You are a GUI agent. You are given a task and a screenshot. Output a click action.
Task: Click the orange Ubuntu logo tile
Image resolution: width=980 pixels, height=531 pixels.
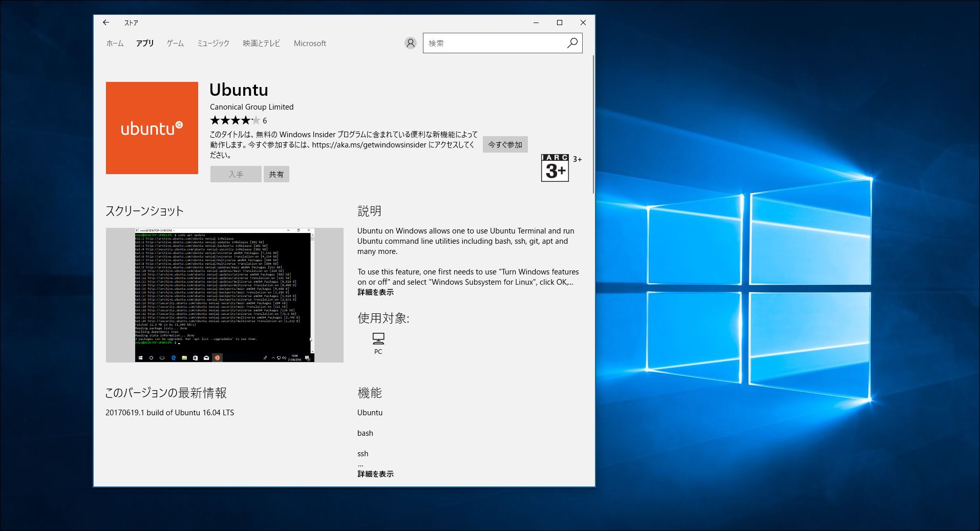pyautogui.click(x=152, y=128)
